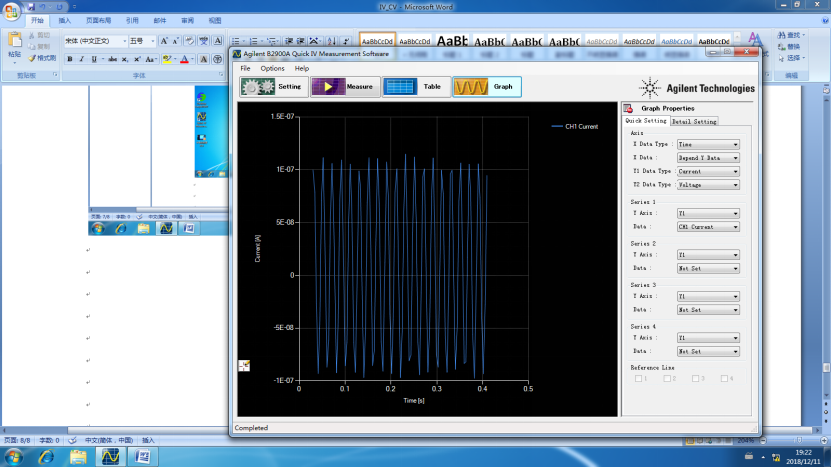Image resolution: width=831 pixels, height=468 pixels.
Task: Open Series 4 Data dropdown Not Set
Action: click(708, 351)
